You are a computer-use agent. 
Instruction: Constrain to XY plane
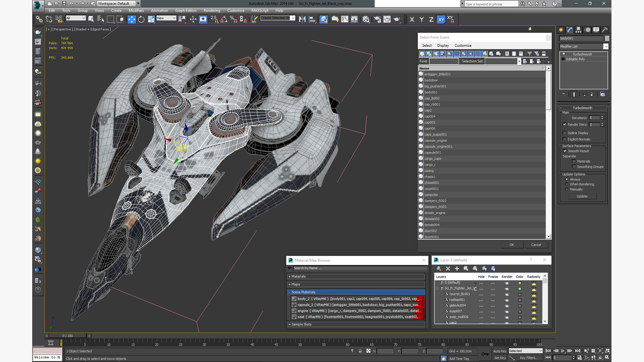point(441,19)
